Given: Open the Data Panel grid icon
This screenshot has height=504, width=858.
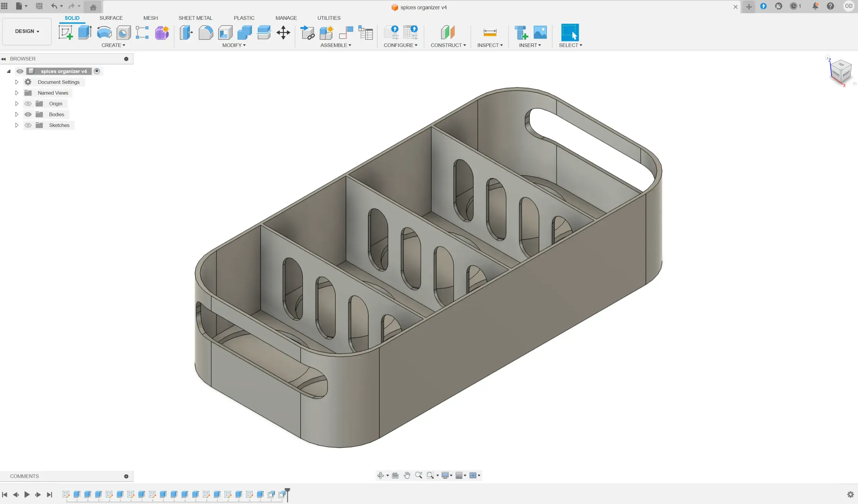Looking at the screenshot, I should tap(4, 6).
